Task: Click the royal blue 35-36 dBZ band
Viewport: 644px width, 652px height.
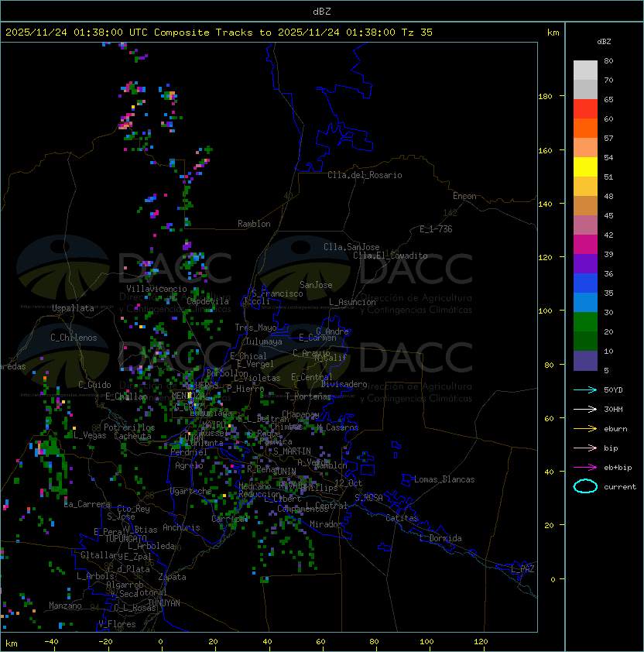Action: pos(585,283)
